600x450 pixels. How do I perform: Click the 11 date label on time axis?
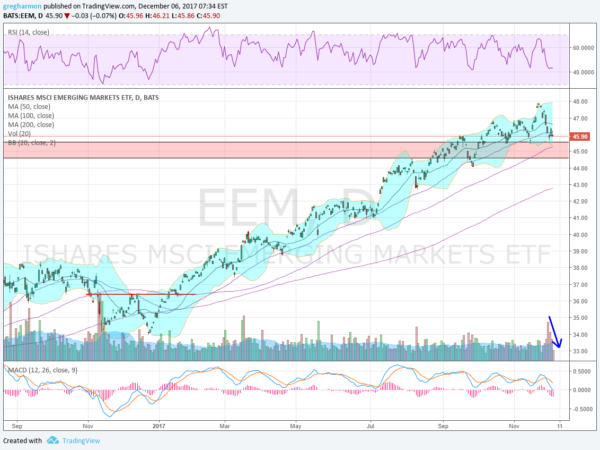(x=559, y=426)
